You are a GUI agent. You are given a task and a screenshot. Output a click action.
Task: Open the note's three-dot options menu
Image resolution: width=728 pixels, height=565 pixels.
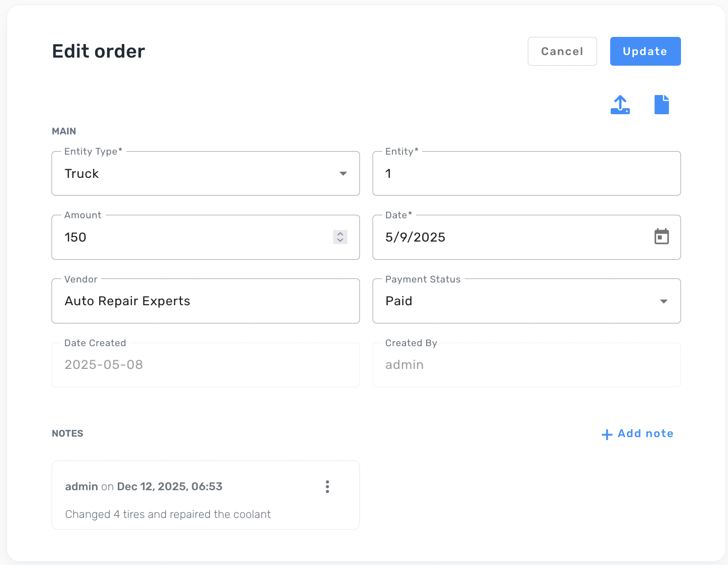(x=328, y=487)
